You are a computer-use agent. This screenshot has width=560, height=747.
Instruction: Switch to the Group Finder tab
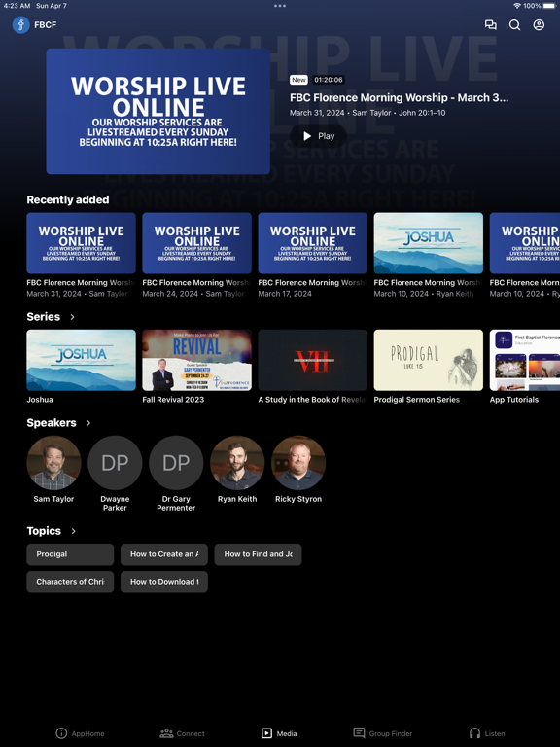(383, 733)
